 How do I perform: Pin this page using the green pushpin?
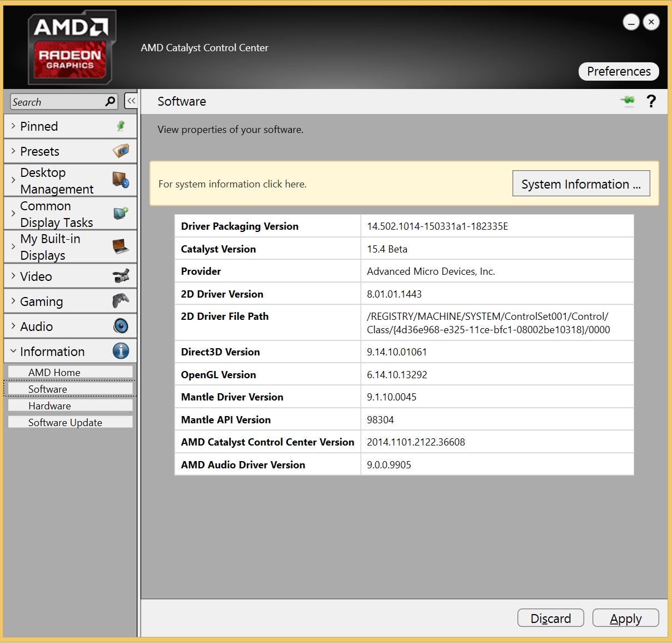[x=628, y=101]
